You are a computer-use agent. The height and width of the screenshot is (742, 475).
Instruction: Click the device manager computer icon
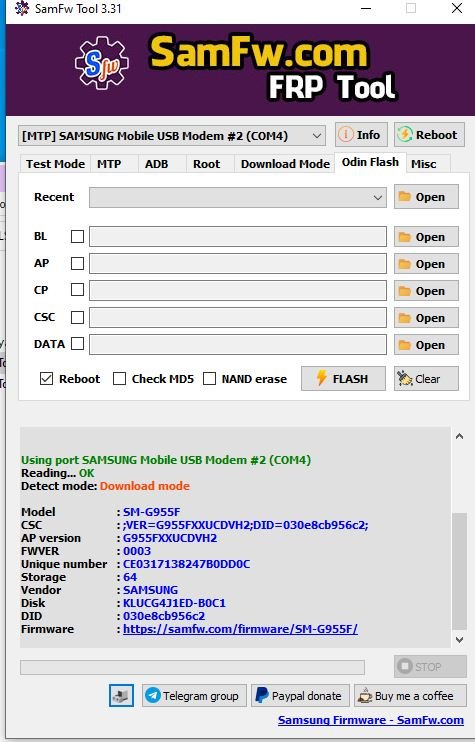121,696
